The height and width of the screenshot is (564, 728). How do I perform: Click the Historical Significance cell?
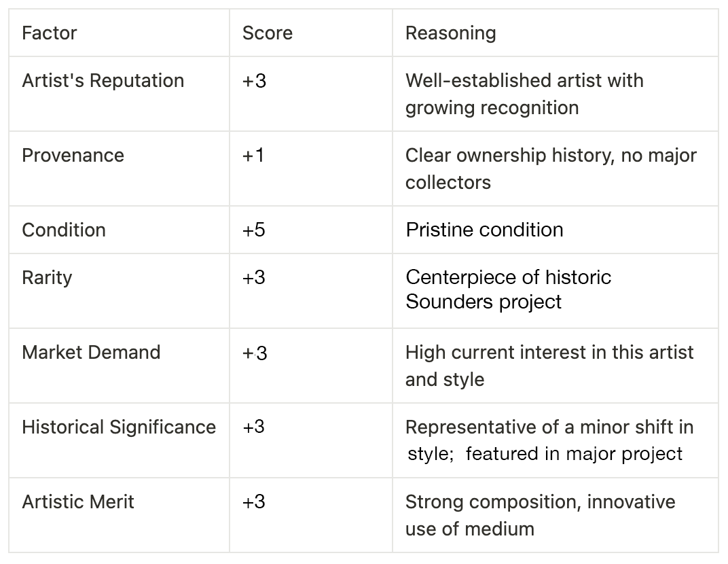(x=119, y=427)
